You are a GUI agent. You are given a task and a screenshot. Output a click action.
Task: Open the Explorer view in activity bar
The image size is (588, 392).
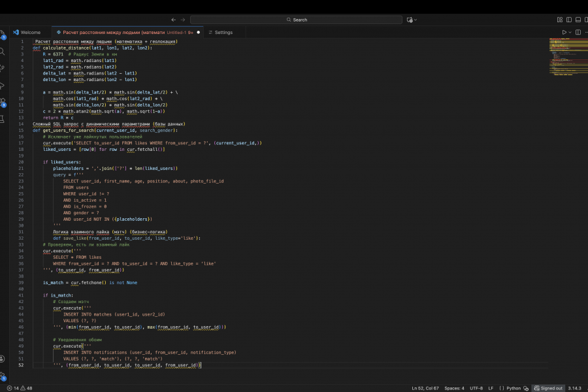(x=3, y=34)
